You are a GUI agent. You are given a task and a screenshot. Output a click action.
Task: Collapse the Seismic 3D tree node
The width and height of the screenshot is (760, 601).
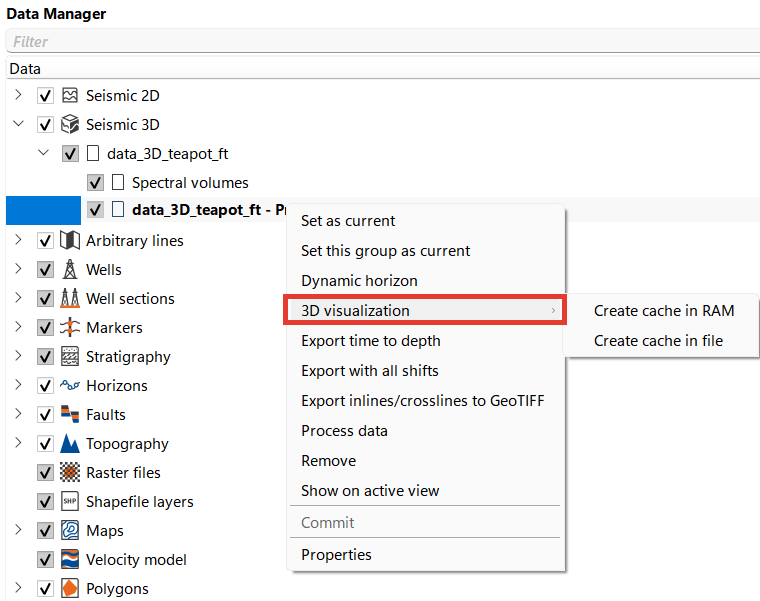coord(18,125)
